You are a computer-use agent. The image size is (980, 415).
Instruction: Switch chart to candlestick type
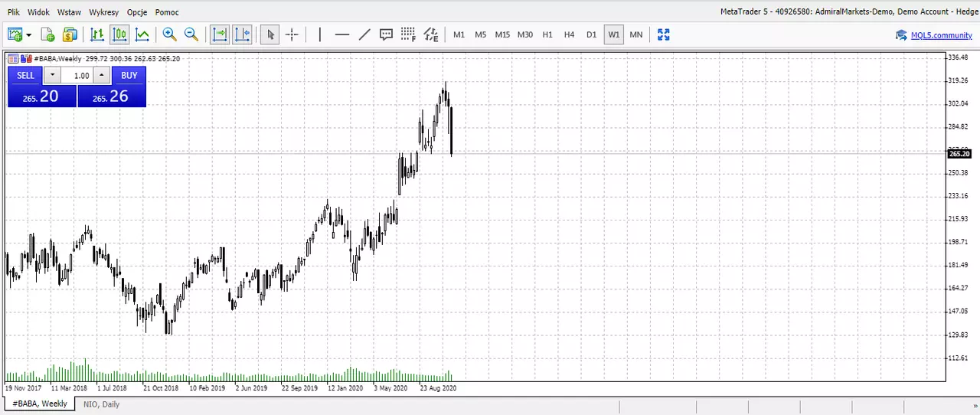coord(119,34)
